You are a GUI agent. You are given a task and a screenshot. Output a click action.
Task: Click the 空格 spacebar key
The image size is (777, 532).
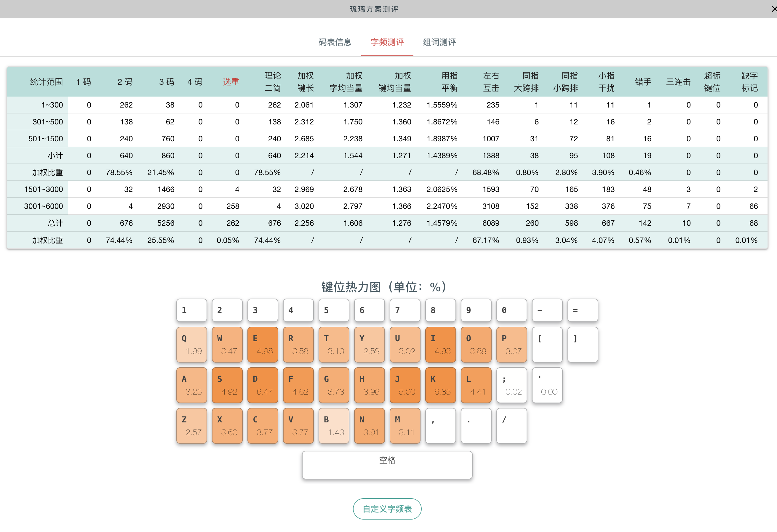387,464
